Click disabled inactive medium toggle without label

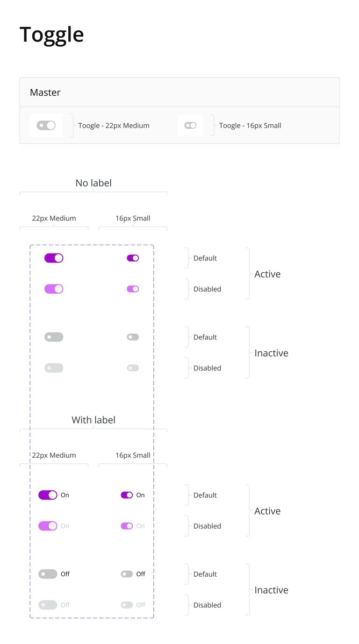click(x=54, y=368)
